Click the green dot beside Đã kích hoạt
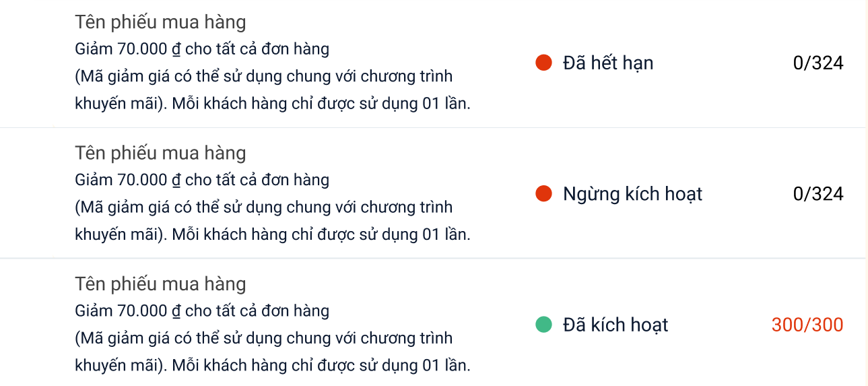 pos(543,325)
